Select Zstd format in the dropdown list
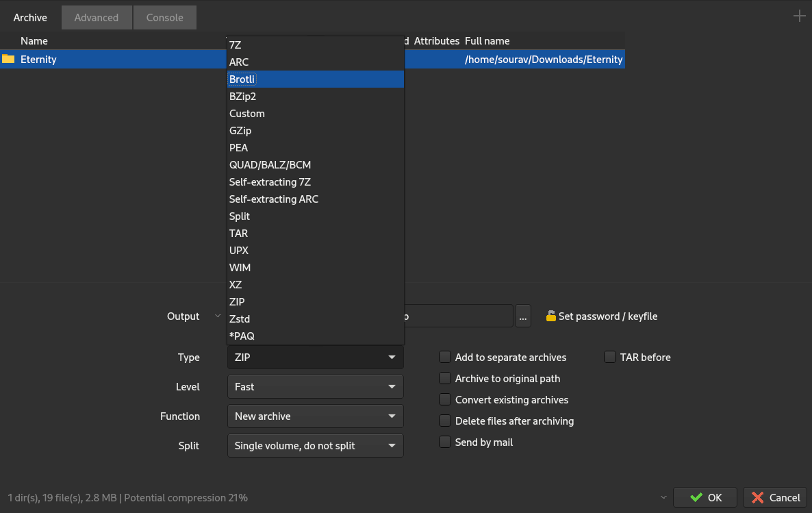The image size is (812, 513). pyautogui.click(x=240, y=319)
